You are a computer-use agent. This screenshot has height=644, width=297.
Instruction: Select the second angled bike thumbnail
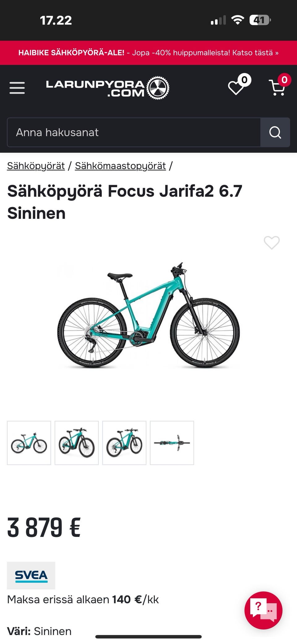(77, 443)
